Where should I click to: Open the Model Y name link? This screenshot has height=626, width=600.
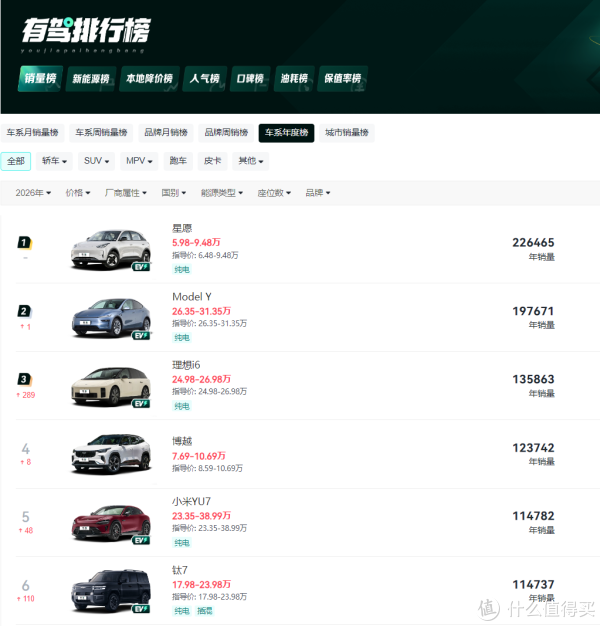point(192,297)
